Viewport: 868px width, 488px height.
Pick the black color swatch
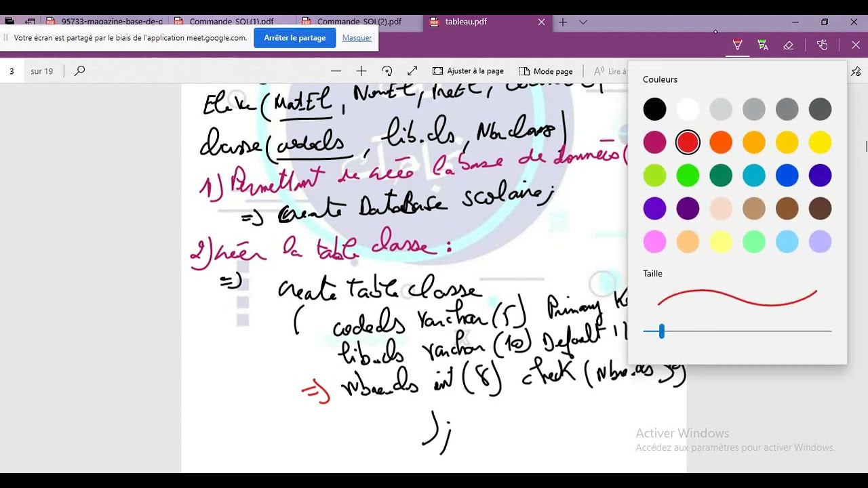655,109
